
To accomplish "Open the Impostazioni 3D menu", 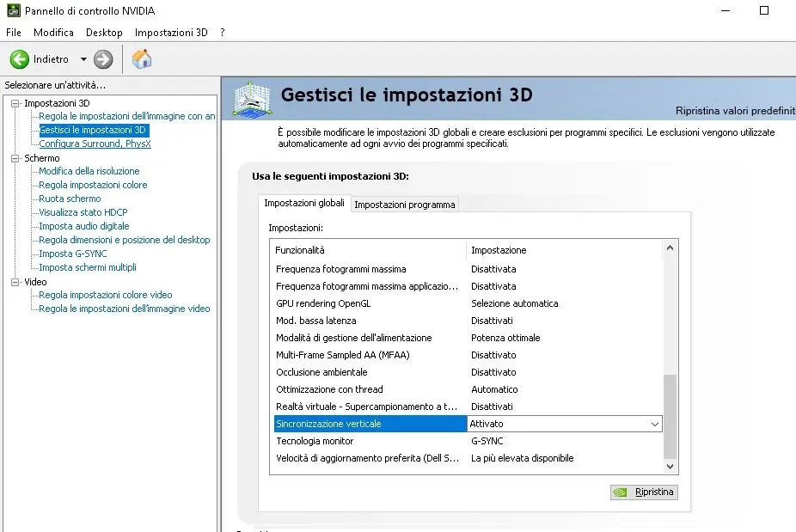I will [171, 33].
